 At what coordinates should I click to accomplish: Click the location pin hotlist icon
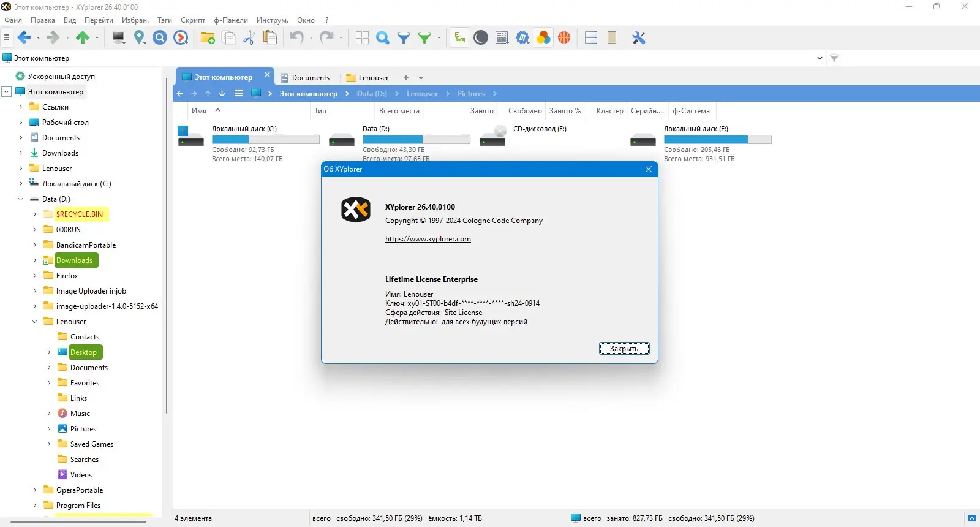[140, 38]
